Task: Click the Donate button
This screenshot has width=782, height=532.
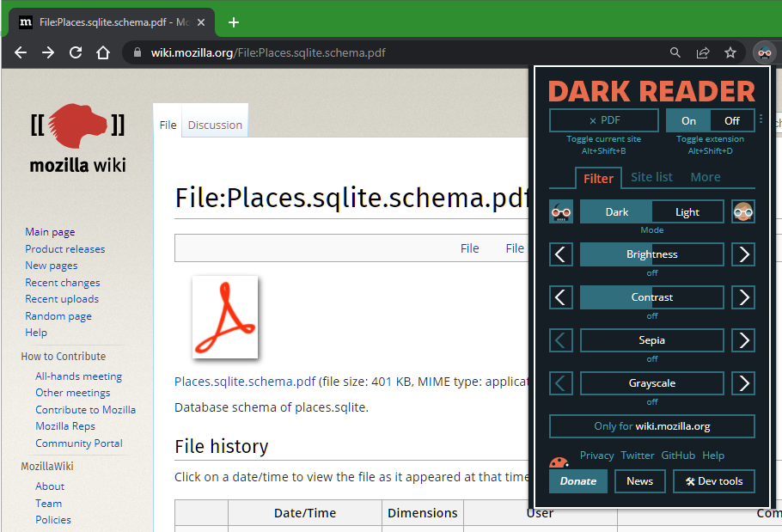Action: click(577, 481)
